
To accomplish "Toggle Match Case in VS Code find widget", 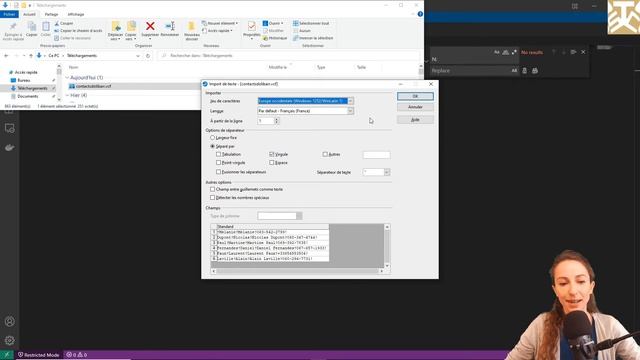I will point(497,52).
